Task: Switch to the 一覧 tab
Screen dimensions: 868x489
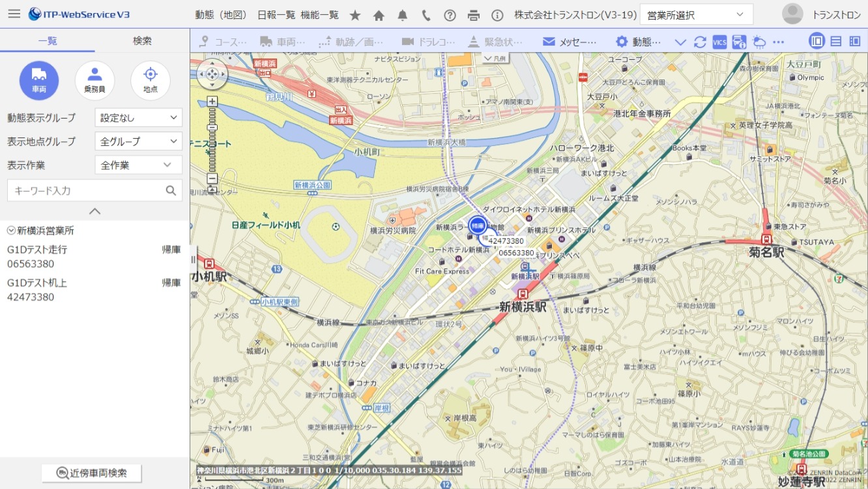Action: tap(48, 40)
